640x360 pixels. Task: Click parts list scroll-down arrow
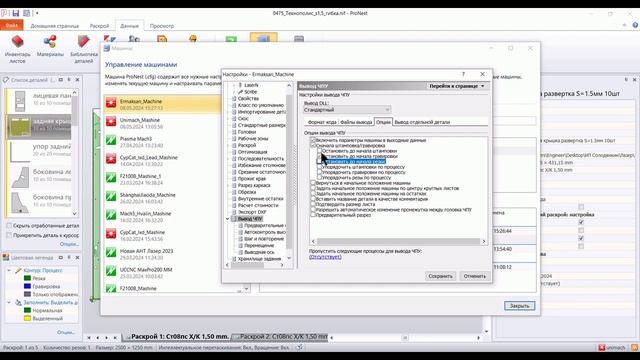74,213
